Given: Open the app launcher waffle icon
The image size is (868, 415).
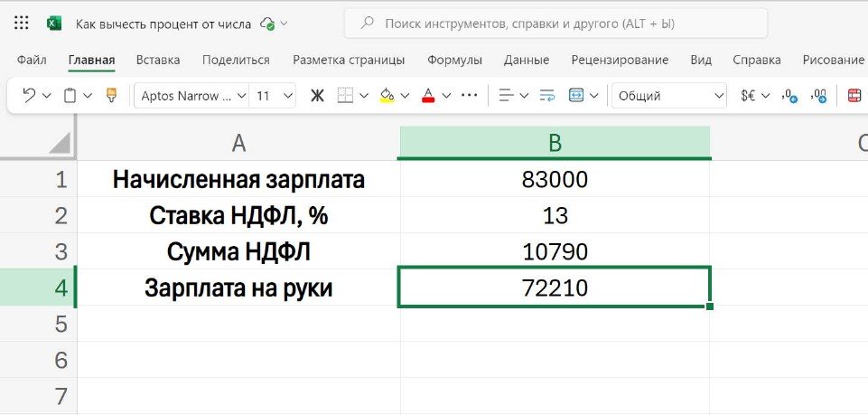Looking at the screenshot, I should [x=22, y=23].
